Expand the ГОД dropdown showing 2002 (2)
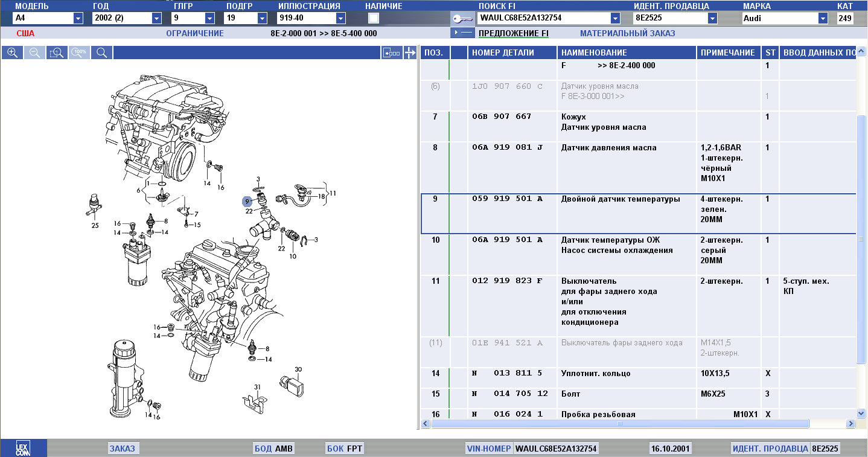The image size is (868, 457). 157,18
